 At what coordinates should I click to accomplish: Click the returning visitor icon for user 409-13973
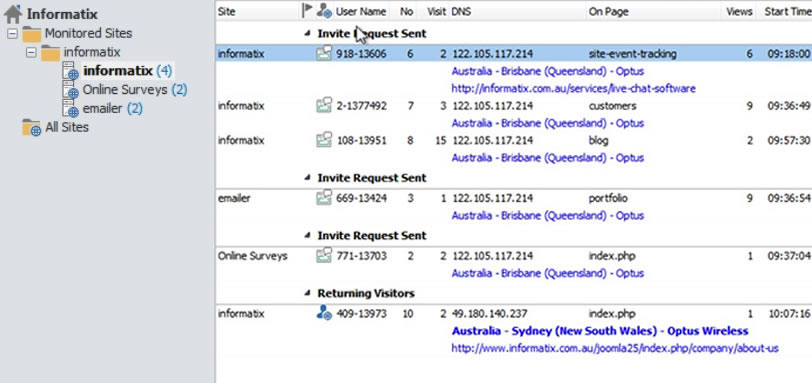click(x=324, y=313)
